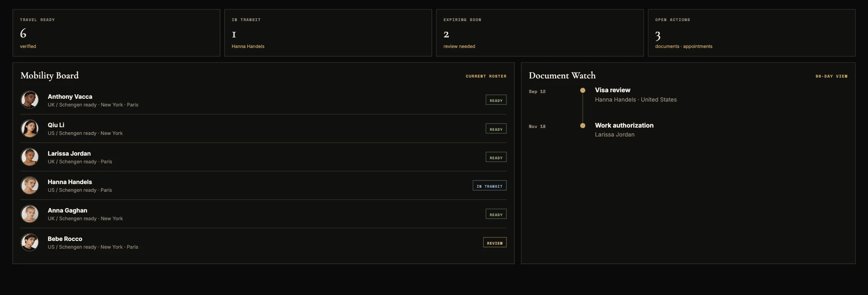868x295 pixels.
Task: Click "US / Schengen ready · New York · Paris"
Action: [x=93, y=247]
